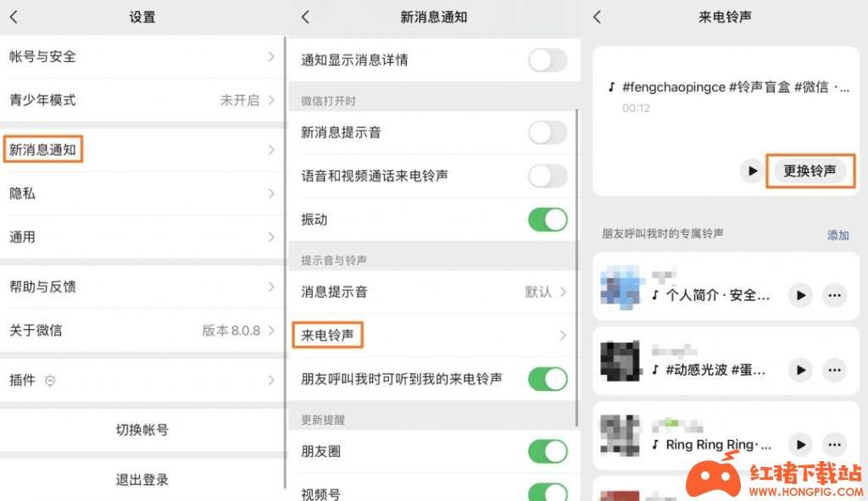Click the 个人简介·安全 ringtone title
868x501 pixels.
[x=717, y=295]
